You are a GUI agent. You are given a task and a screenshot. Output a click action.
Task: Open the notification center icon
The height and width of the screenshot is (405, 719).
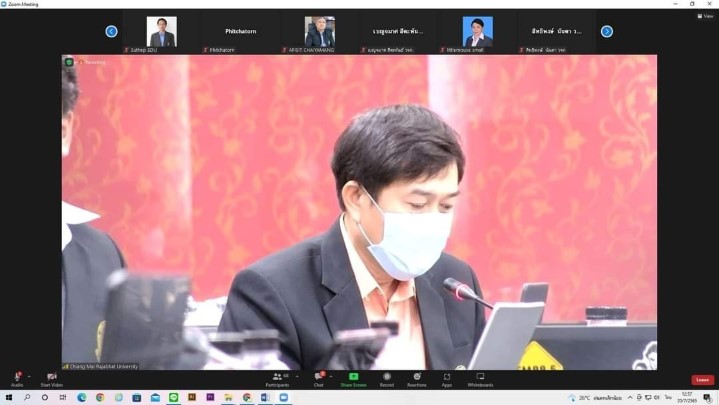[708, 398]
